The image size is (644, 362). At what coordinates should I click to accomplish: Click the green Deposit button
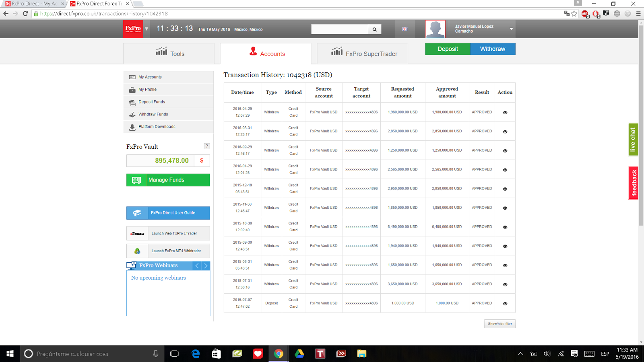pos(448,49)
